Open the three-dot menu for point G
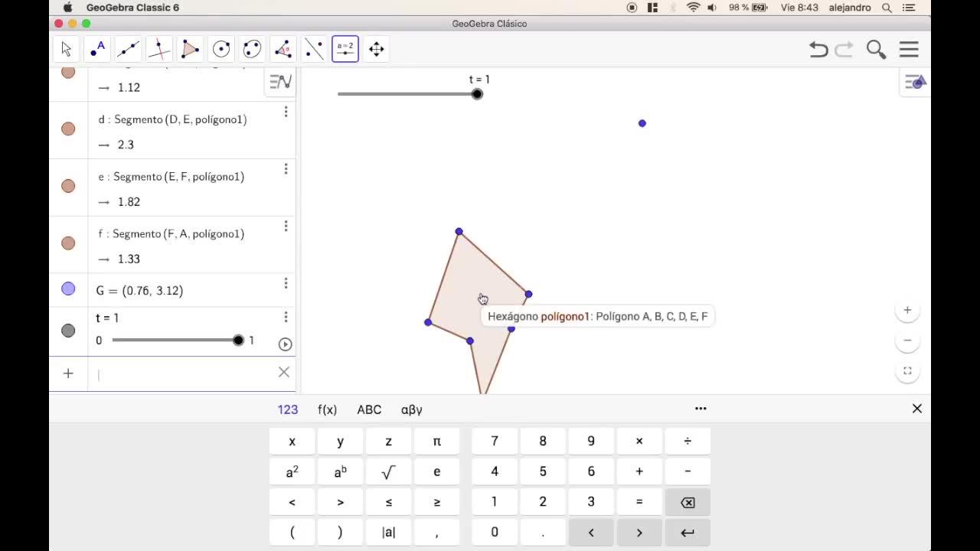 click(x=286, y=283)
